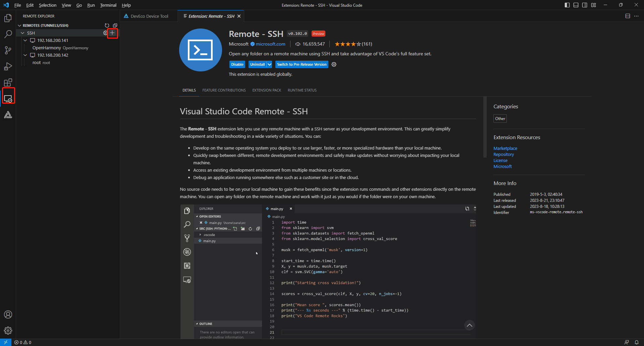Select the Details tab
644x346 pixels.
click(x=189, y=90)
